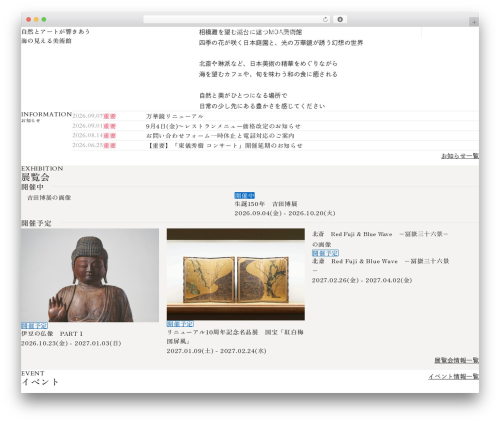The height and width of the screenshot is (423, 500).
Task: Click 開催予定 badge in 北斎 exhibition card
Action: coord(325,253)
